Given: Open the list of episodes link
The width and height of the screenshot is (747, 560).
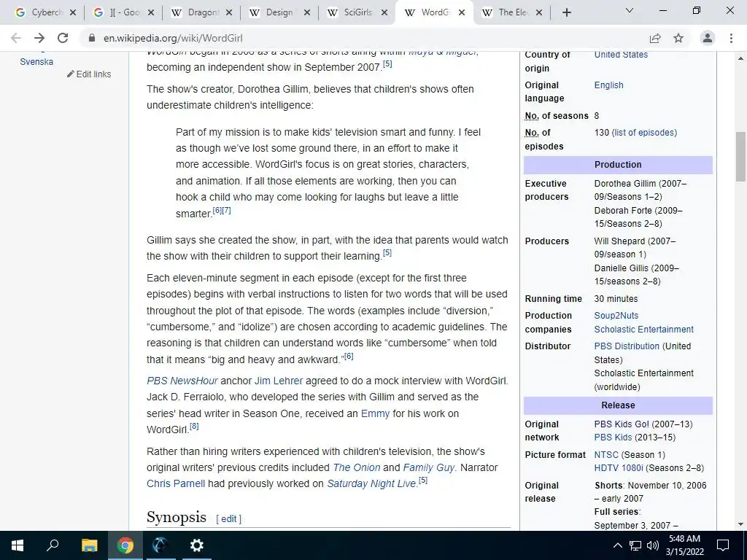Looking at the screenshot, I should pyautogui.click(x=644, y=133).
